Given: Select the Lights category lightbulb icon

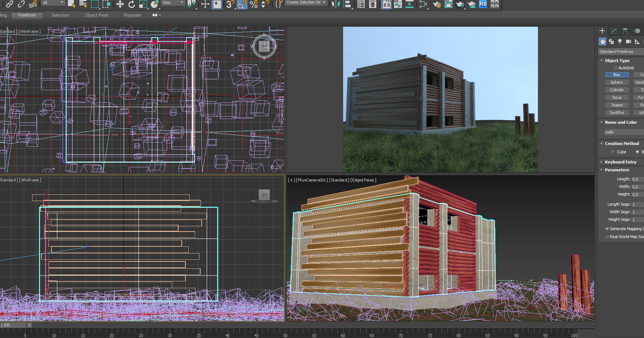Looking at the screenshot, I should (x=620, y=41).
